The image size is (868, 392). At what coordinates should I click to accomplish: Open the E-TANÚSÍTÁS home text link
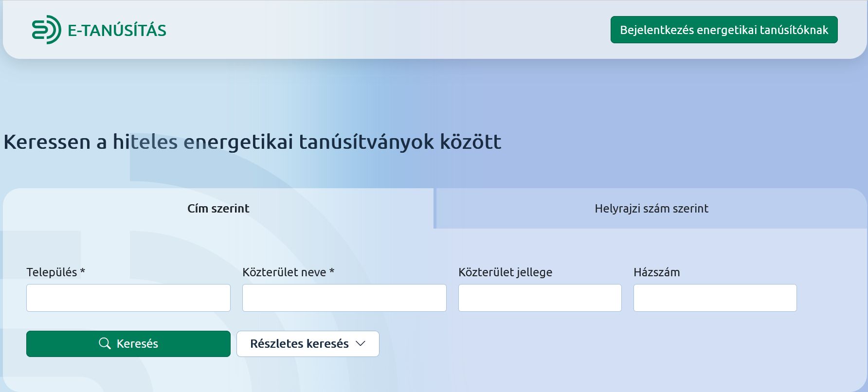117,30
